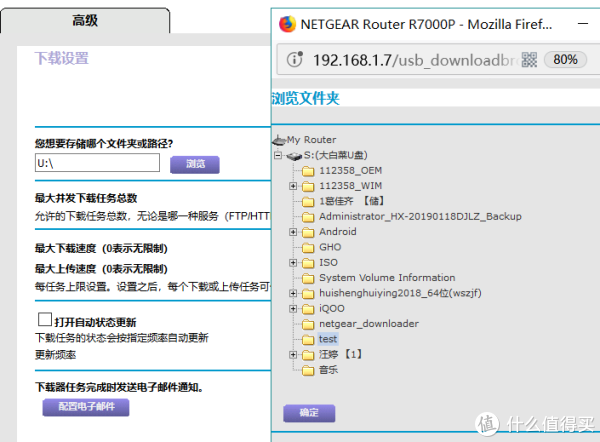This screenshot has height=442, width=600.
Task: Click the router address bar URL
Action: tap(414, 60)
